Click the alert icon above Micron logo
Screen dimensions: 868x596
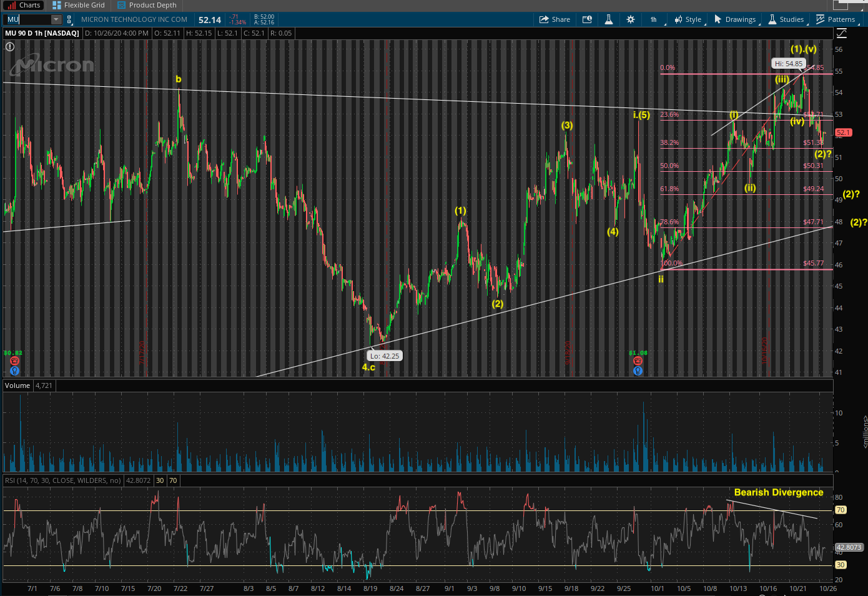(9, 46)
